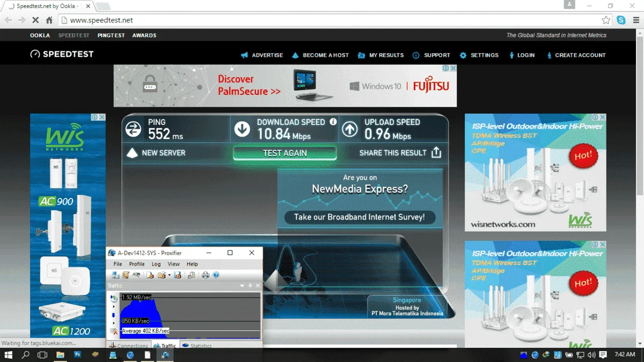Click clear traffic red X icon
This screenshot has width=644, height=362.
tap(113, 331)
